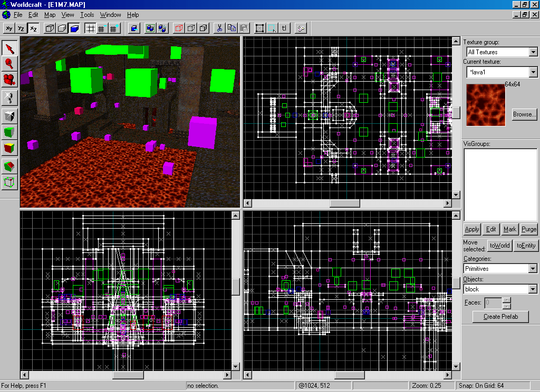This screenshot has width=540, height=392.
Task: Click the Faces spinner up arrow
Action: (507, 300)
